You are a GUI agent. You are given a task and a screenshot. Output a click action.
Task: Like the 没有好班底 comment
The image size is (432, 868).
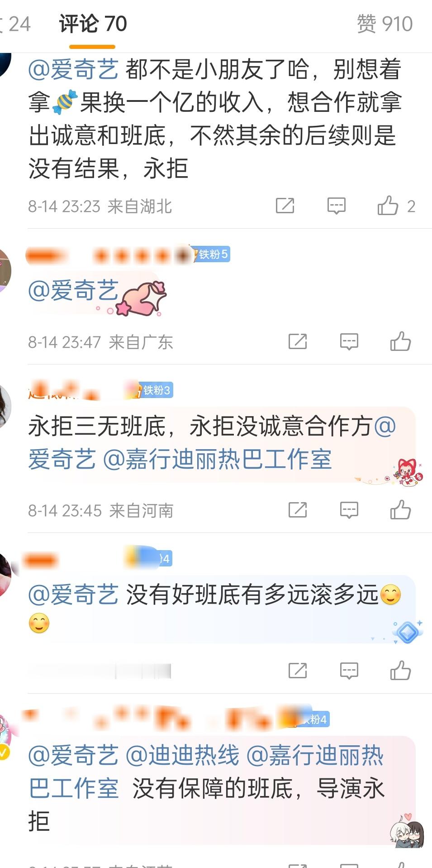[400, 671]
